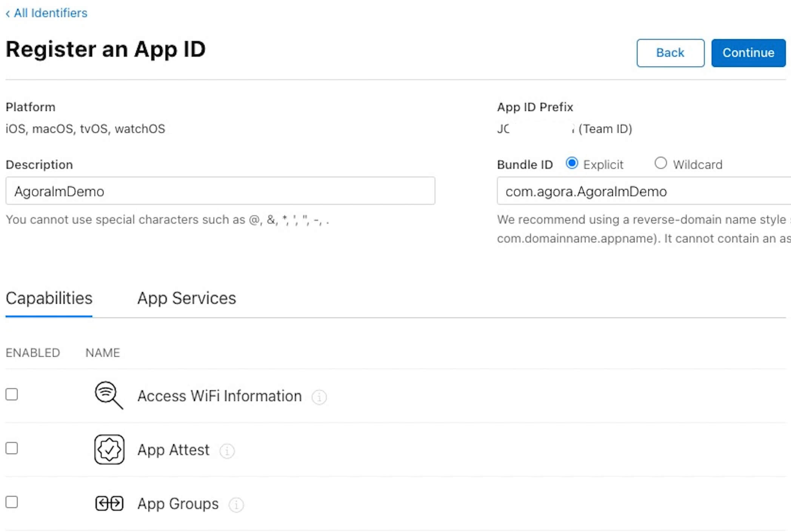Image resolution: width=791 pixels, height=532 pixels.
Task: Check the App Attest capability
Action: click(x=12, y=448)
